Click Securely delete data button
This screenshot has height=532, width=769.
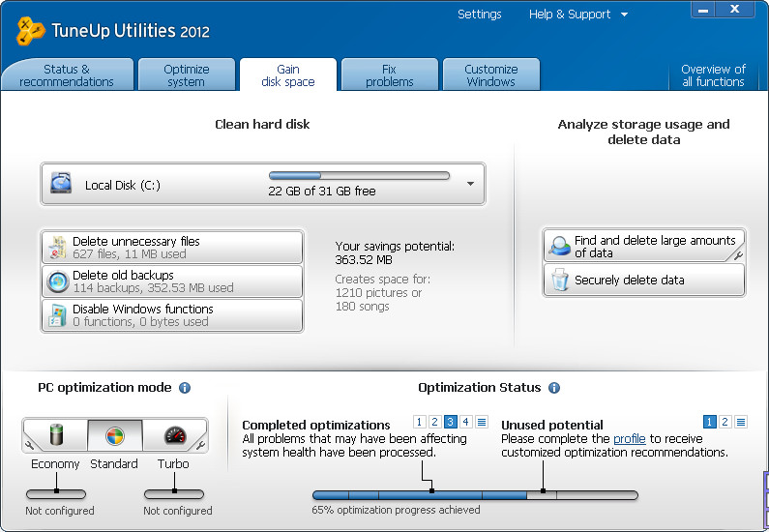coord(644,280)
